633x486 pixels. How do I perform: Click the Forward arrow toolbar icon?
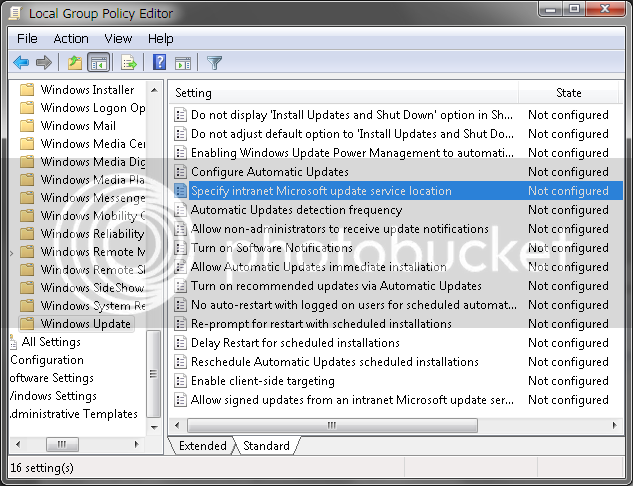[44, 63]
